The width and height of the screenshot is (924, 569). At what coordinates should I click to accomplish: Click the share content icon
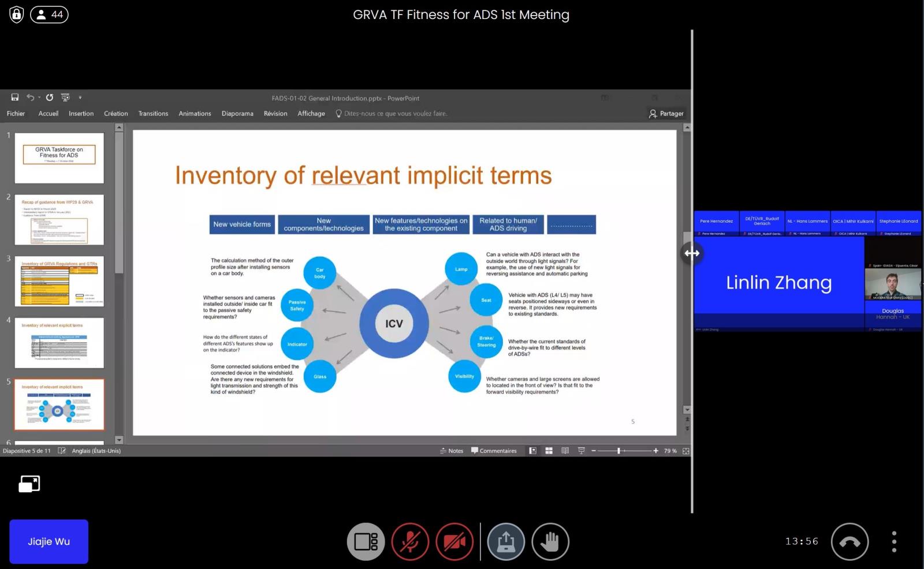coord(506,541)
